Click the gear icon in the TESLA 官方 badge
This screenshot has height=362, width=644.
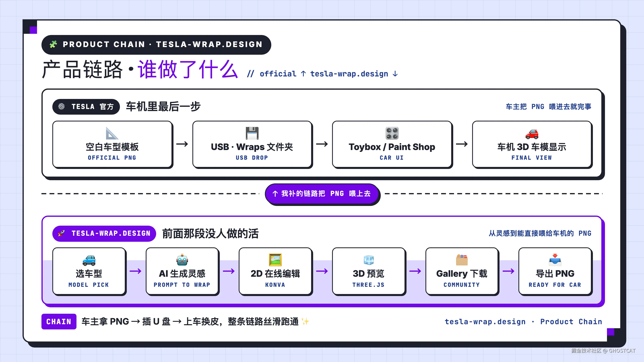(61, 107)
